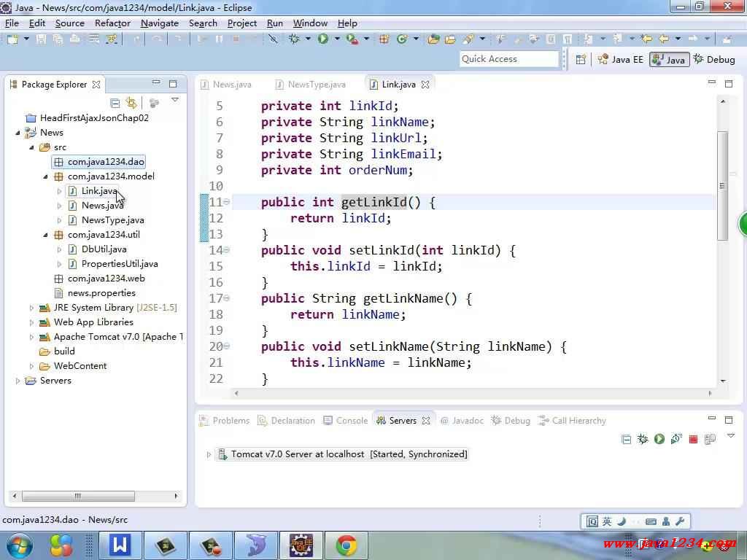Open Chrome from the taskbar

pyautogui.click(x=347, y=545)
